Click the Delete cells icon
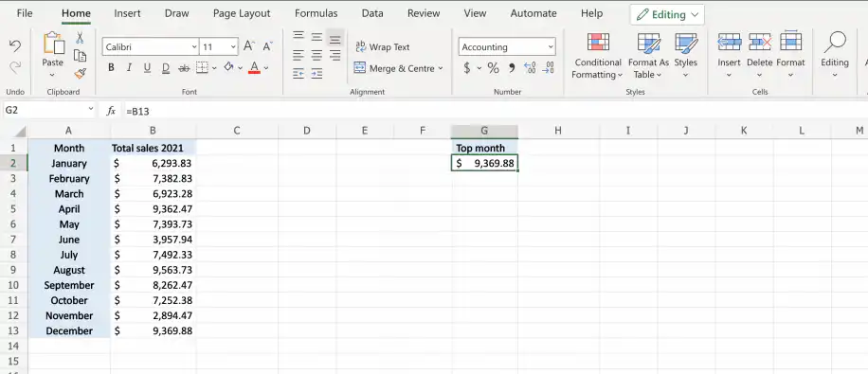The image size is (868, 374). (760, 42)
